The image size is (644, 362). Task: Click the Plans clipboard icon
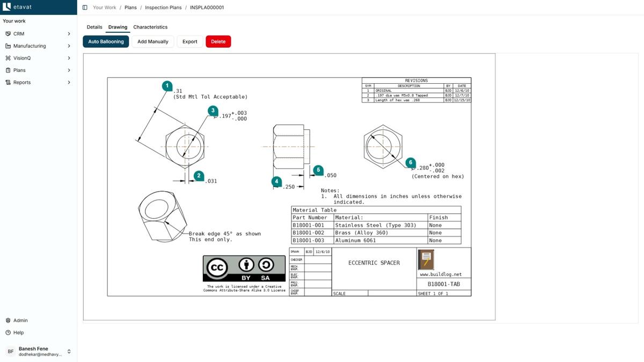pos(8,70)
